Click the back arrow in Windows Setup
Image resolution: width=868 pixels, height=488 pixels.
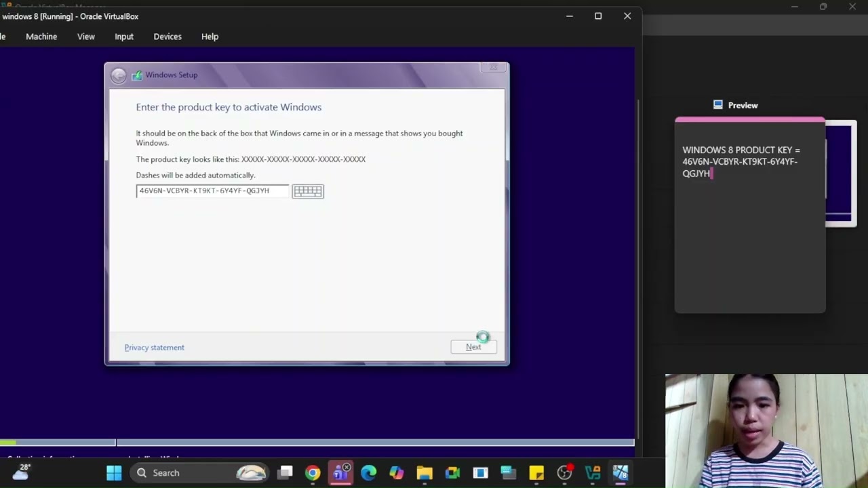119,75
